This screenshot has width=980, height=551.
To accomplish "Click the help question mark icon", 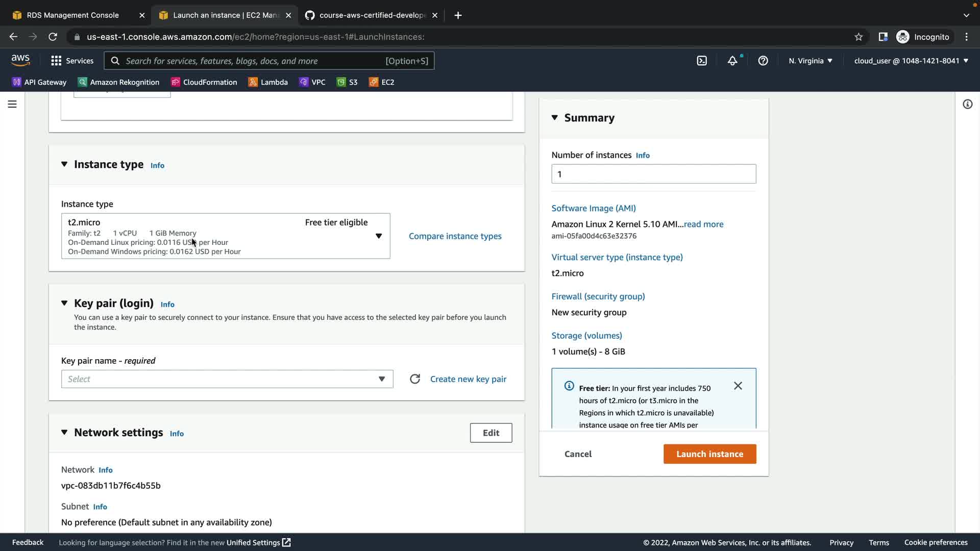I will 763,61.
